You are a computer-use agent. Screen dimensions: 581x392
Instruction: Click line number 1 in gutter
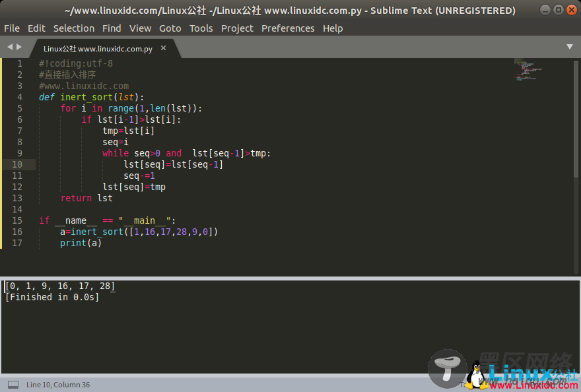click(x=20, y=63)
